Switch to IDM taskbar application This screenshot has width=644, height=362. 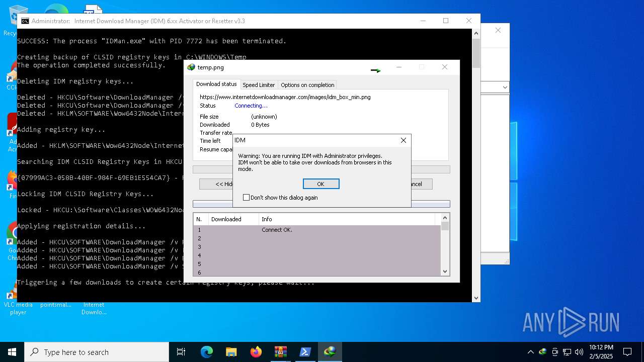tap(330, 352)
